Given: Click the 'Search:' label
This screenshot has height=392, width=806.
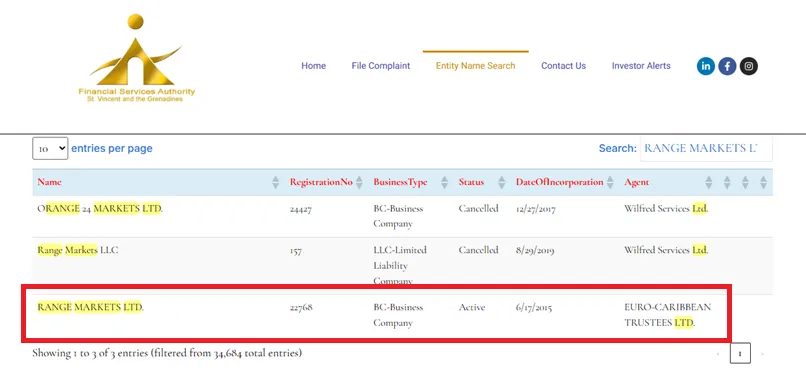Looking at the screenshot, I should coord(618,148).
